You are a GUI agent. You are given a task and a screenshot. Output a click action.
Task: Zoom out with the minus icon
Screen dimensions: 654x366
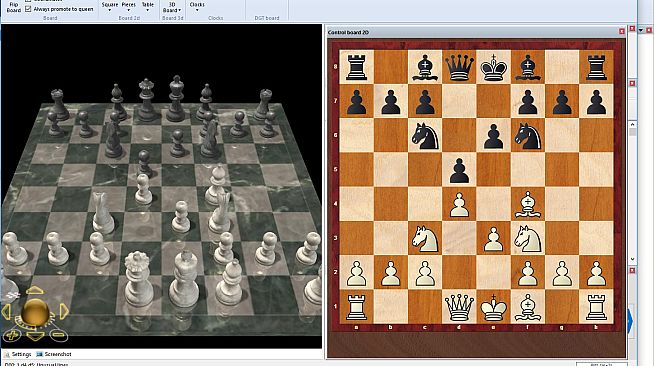coord(58,334)
